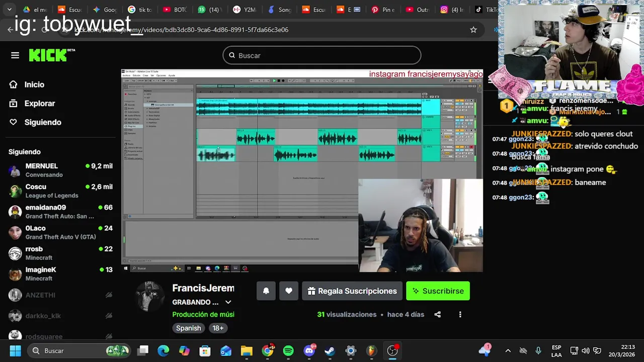
Task: Switch to the YouTube 'BOTC' tab
Action: pos(175,10)
